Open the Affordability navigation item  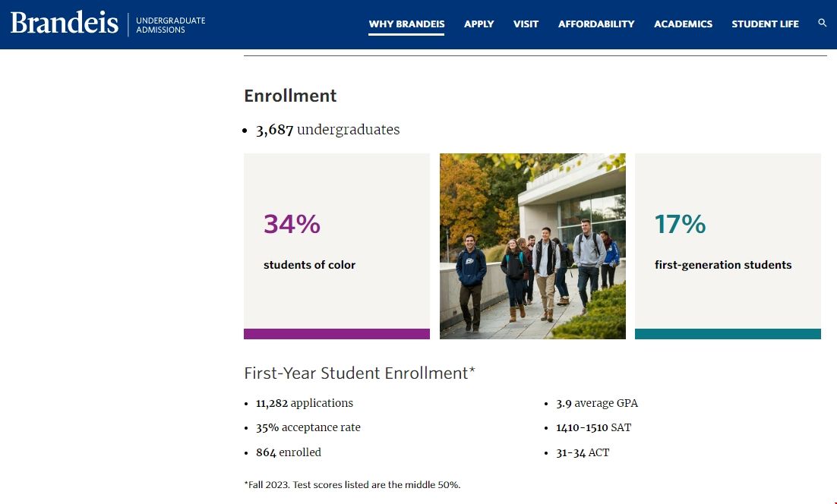[596, 24]
